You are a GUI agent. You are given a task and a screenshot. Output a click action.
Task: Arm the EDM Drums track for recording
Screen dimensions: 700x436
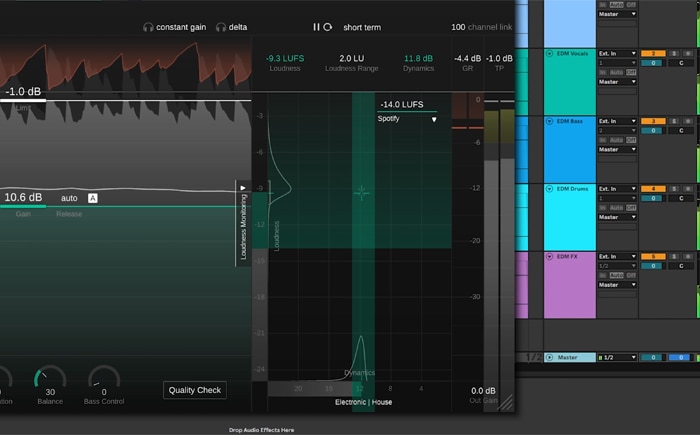688,189
